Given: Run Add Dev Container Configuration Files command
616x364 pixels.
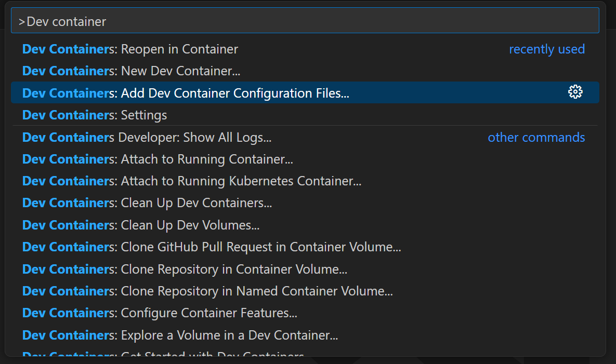Looking at the screenshot, I should point(186,93).
